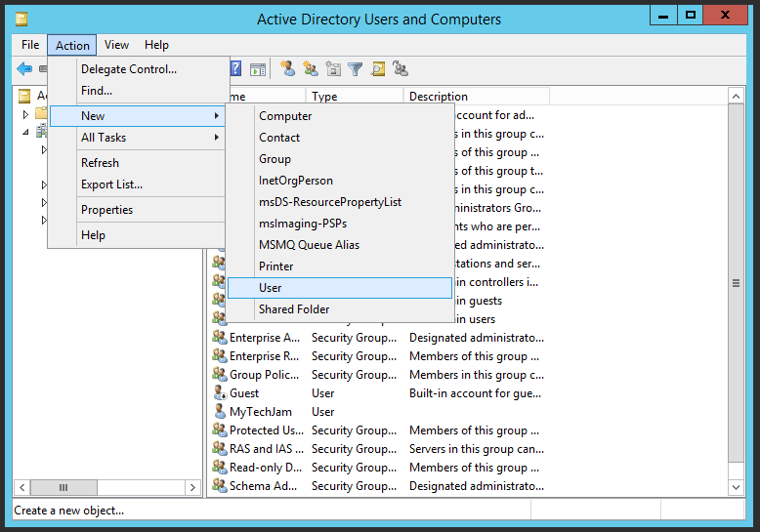The height and width of the screenshot is (532, 760).
Task: Open filter options funnel icon
Action: pos(356,69)
